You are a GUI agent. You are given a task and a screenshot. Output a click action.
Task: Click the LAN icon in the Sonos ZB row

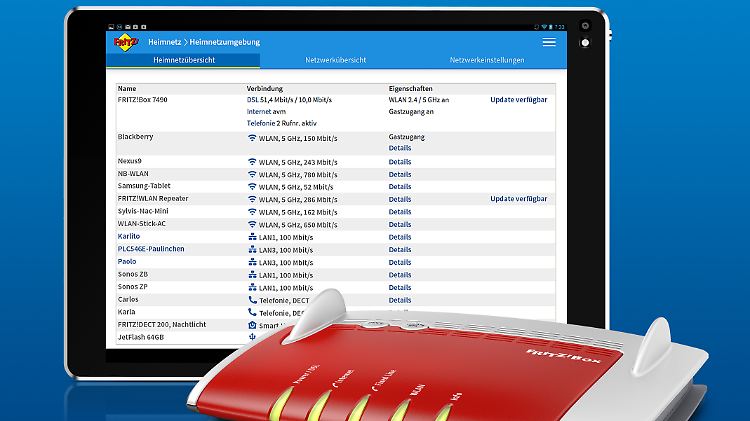coord(253,275)
